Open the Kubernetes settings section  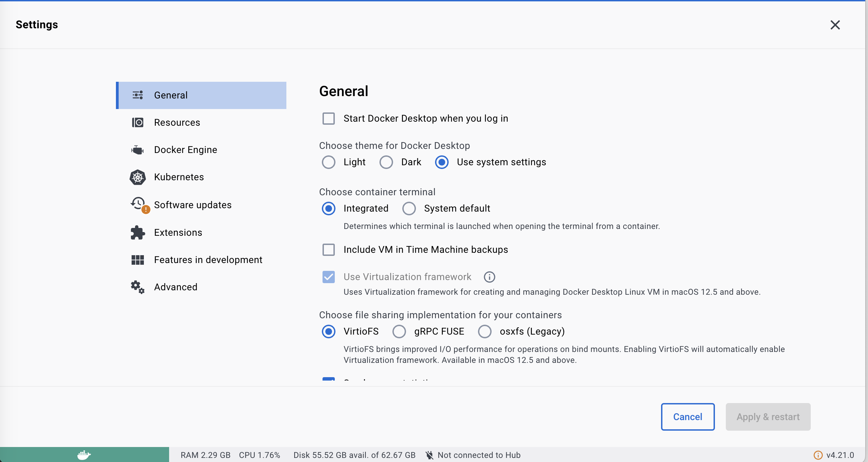179,177
